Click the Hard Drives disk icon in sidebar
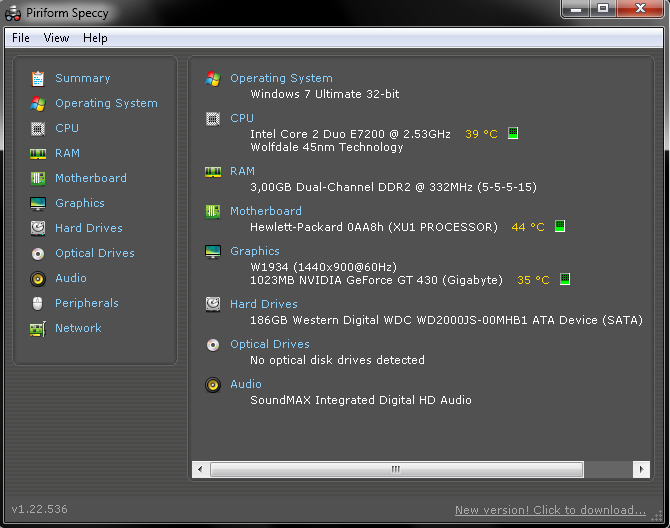 coord(38,228)
